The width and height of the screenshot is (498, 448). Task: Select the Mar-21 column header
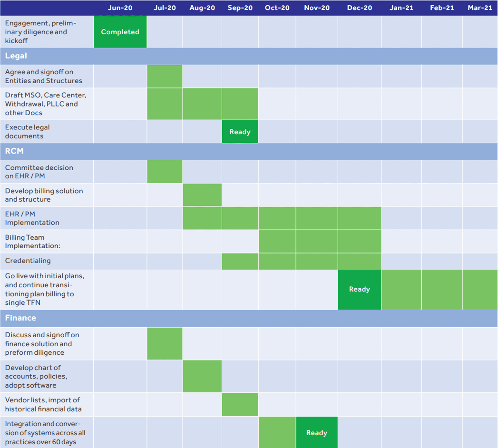[479, 8]
